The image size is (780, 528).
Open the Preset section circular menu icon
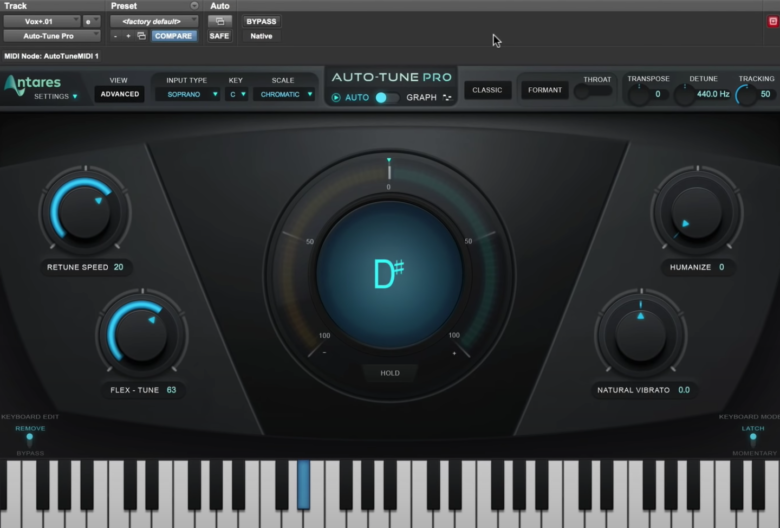195,6
